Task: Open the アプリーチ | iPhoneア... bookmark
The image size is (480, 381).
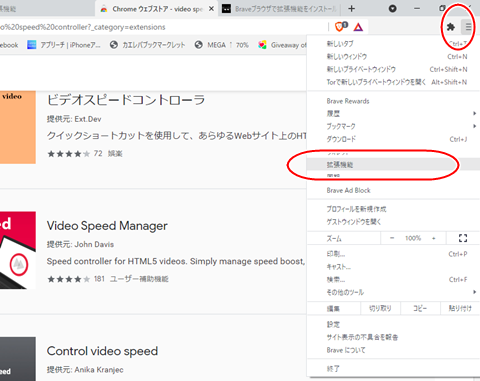Action: pyautogui.click(x=64, y=45)
